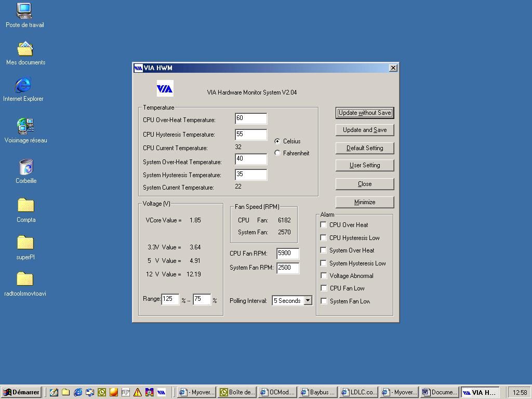
Task: Click the System Current Temperature value 22
Action: coord(238,187)
